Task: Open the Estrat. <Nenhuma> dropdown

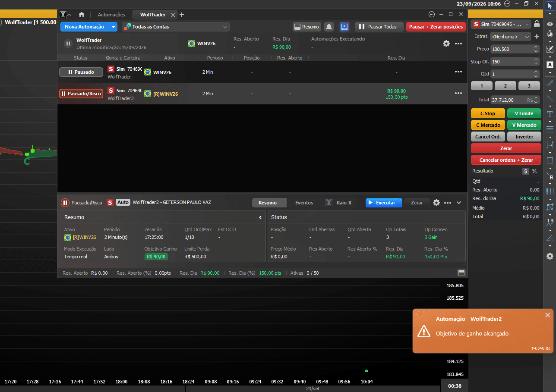Action: pyautogui.click(x=511, y=37)
